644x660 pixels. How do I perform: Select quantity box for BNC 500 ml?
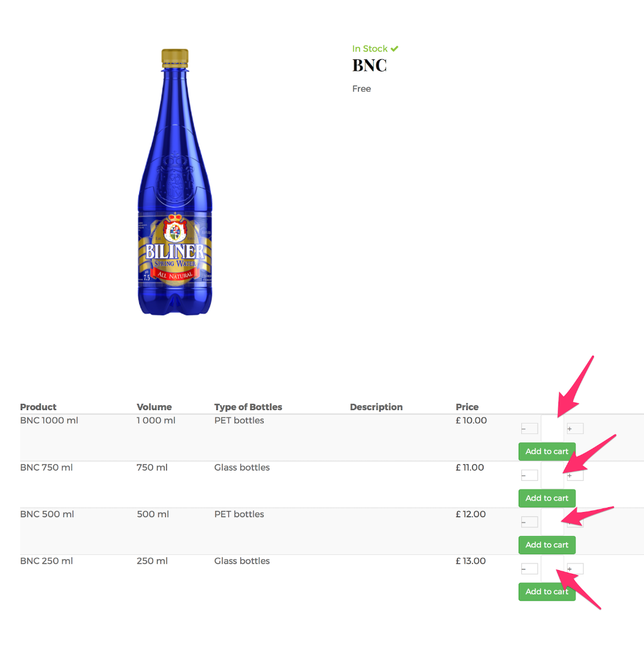552,522
